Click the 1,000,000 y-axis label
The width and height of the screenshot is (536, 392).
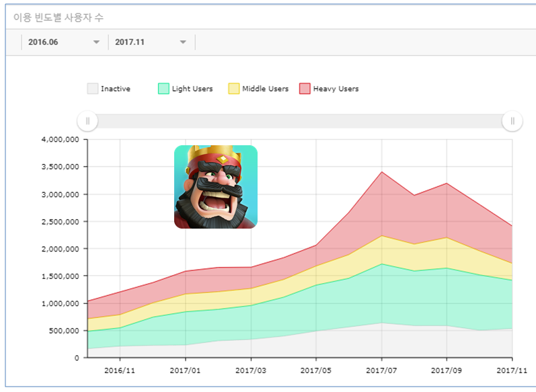[60, 303]
